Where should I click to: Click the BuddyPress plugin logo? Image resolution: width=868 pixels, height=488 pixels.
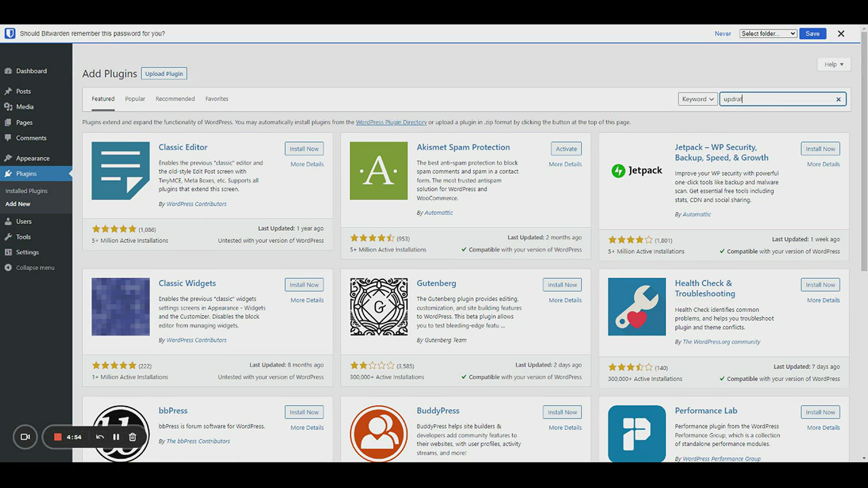pos(378,433)
